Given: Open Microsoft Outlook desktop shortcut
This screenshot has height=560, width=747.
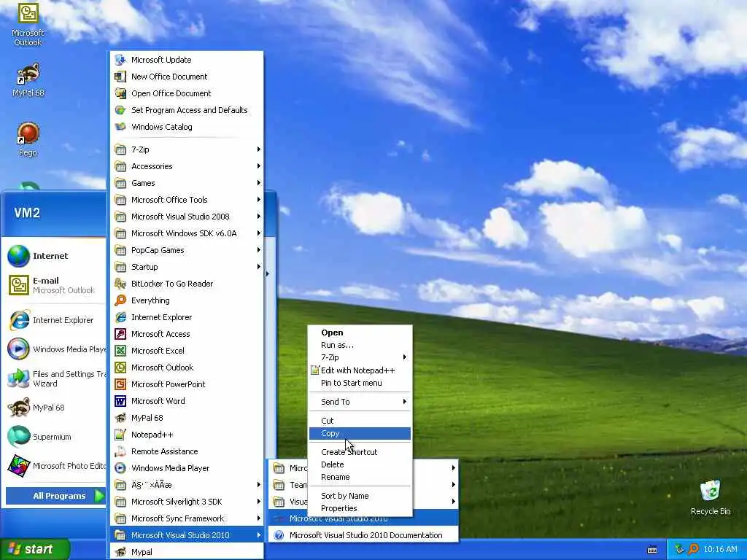Looking at the screenshot, I should [x=28, y=24].
